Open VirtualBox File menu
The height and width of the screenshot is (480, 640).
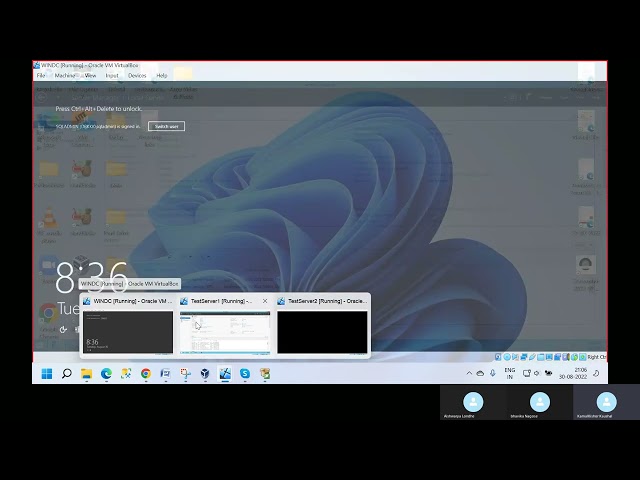(x=41, y=76)
